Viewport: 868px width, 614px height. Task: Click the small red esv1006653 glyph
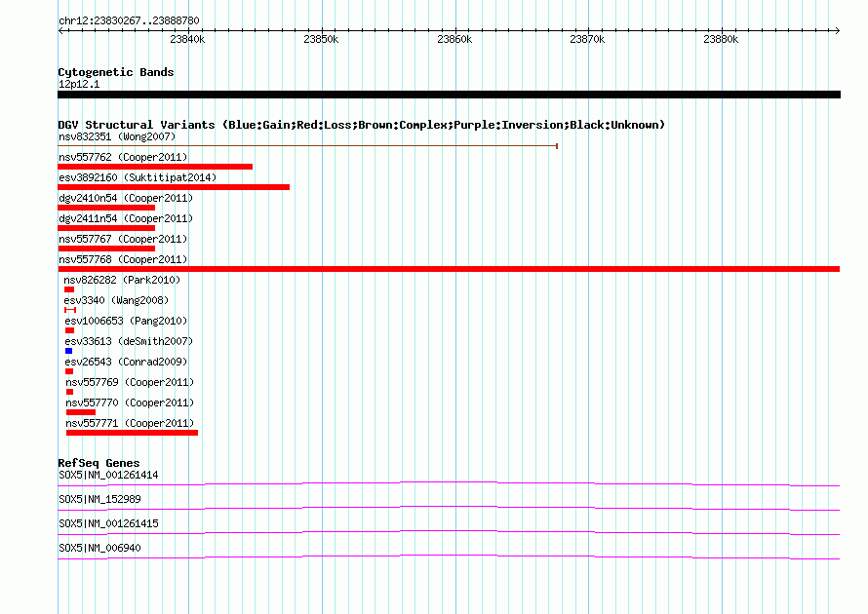click(x=69, y=330)
